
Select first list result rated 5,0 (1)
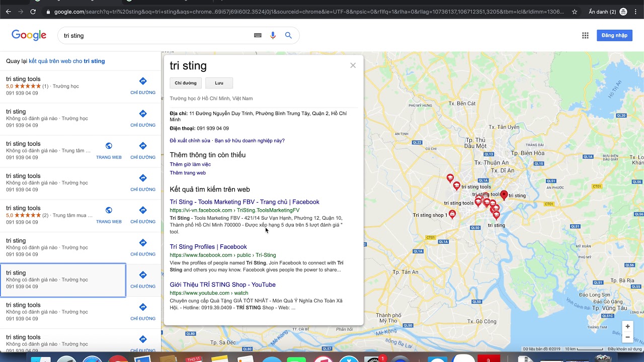(x=63, y=86)
